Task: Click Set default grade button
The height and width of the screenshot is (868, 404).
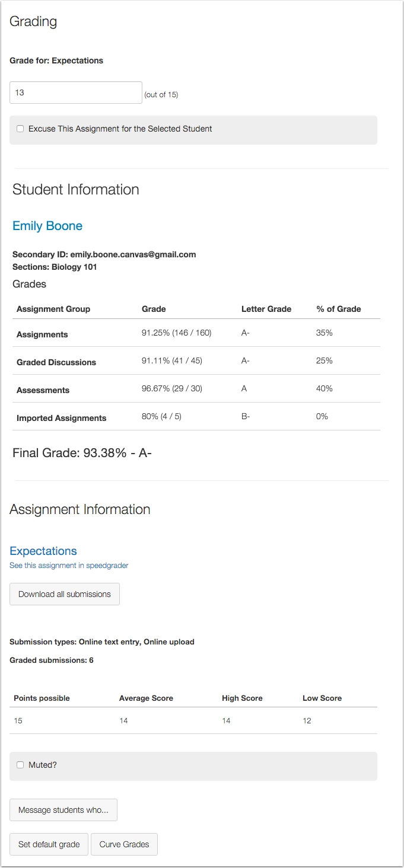Action: [49, 844]
